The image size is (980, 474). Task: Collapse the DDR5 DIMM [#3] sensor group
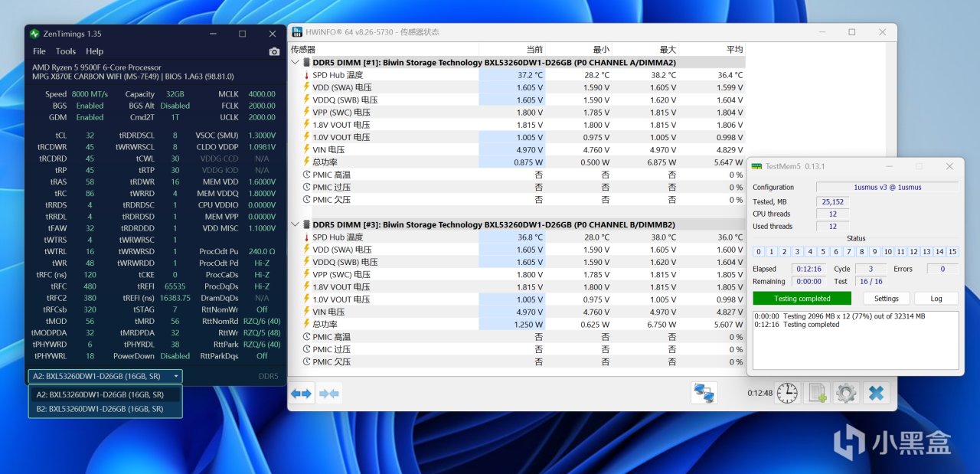coord(296,225)
